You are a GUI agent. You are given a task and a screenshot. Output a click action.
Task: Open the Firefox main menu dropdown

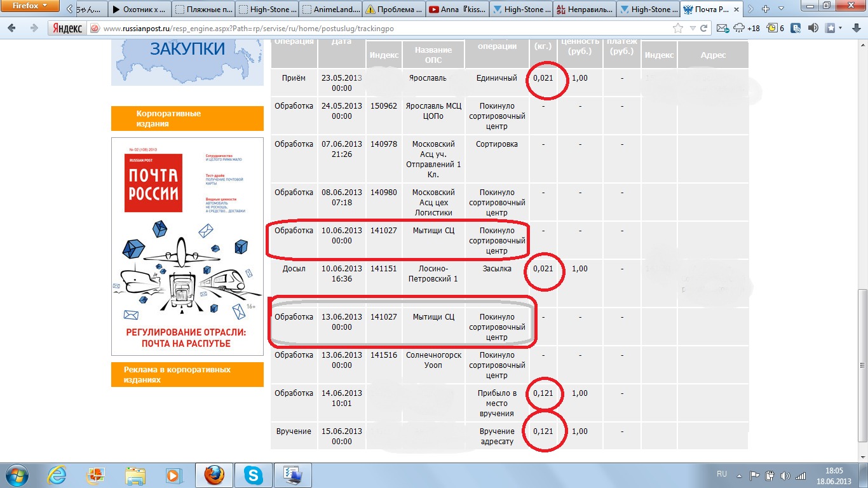pos(31,6)
